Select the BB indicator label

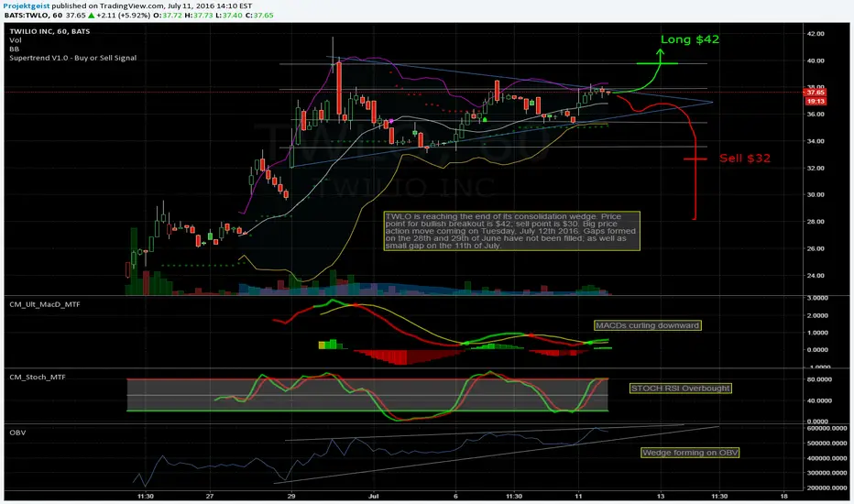click(14, 49)
